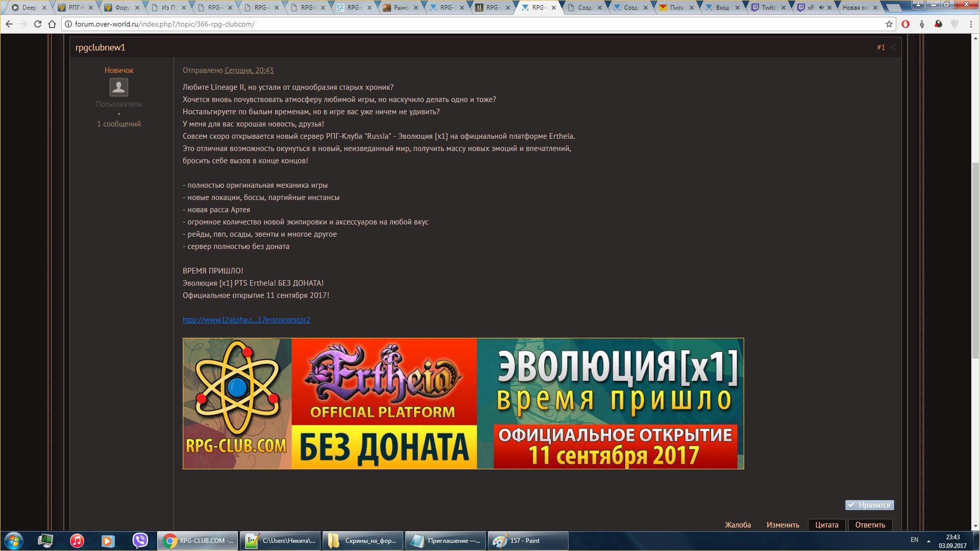Go back using the browser back arrow
The height and width of the screenshot is (551, 980).
coord(9,24)
